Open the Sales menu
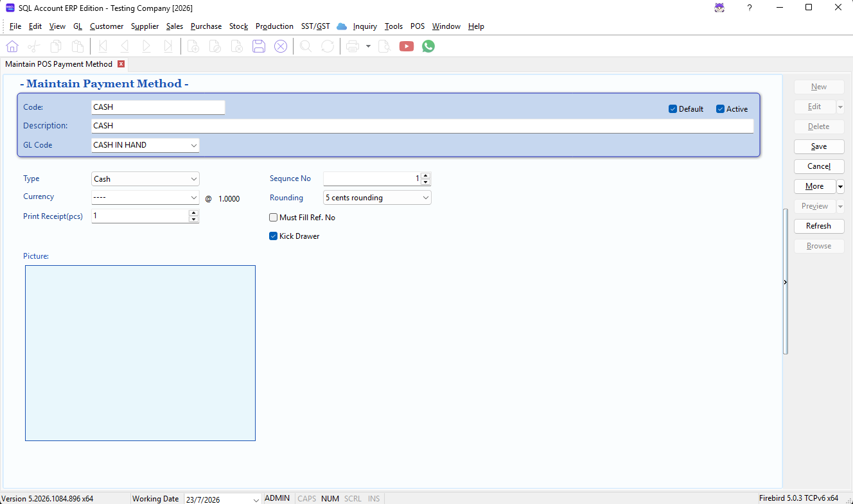Image resolution: width=853 pixels, height=504 pixels. (174, 26)
